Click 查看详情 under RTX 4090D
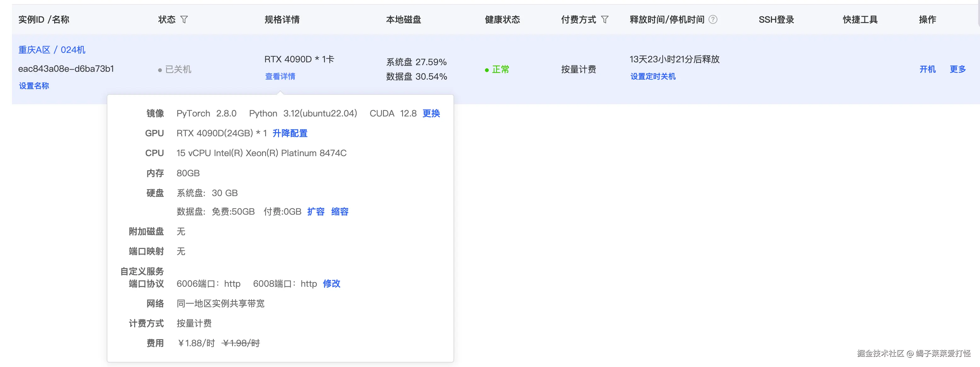Screen dimensions: 980x367 point(280,76)
